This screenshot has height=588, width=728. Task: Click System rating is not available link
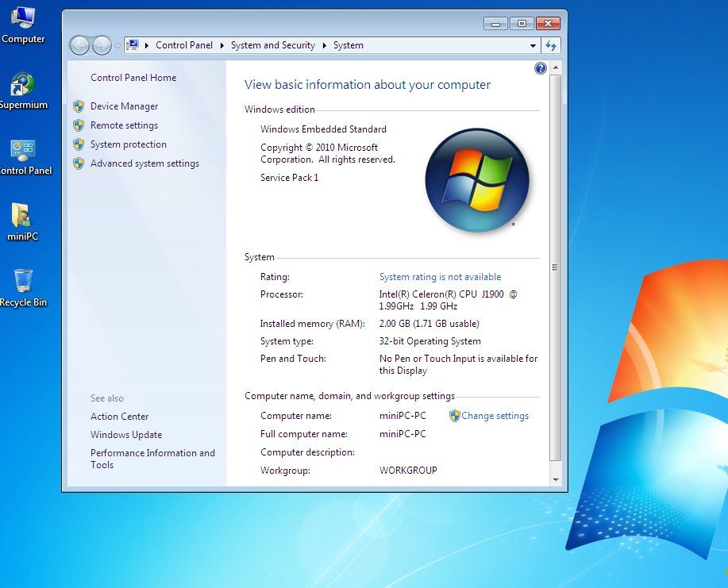click(440, 277)
